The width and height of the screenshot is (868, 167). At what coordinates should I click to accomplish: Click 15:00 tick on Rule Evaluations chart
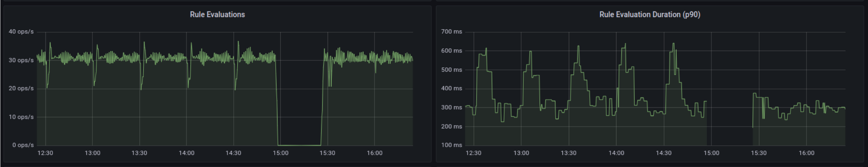[x=281, y=153]
